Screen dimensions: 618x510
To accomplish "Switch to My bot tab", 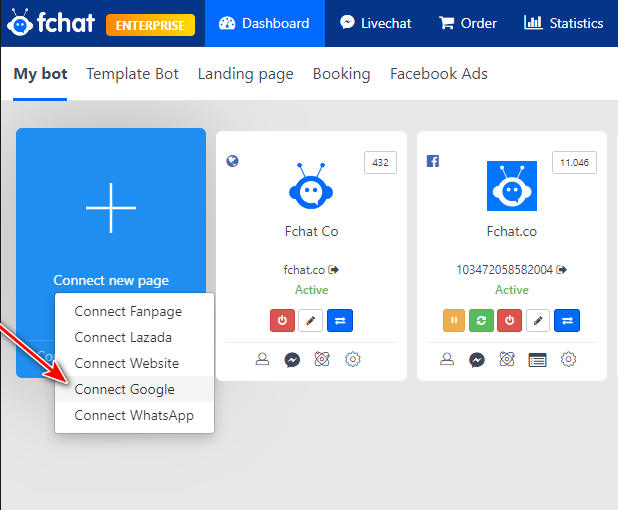I will pos(40,74).
